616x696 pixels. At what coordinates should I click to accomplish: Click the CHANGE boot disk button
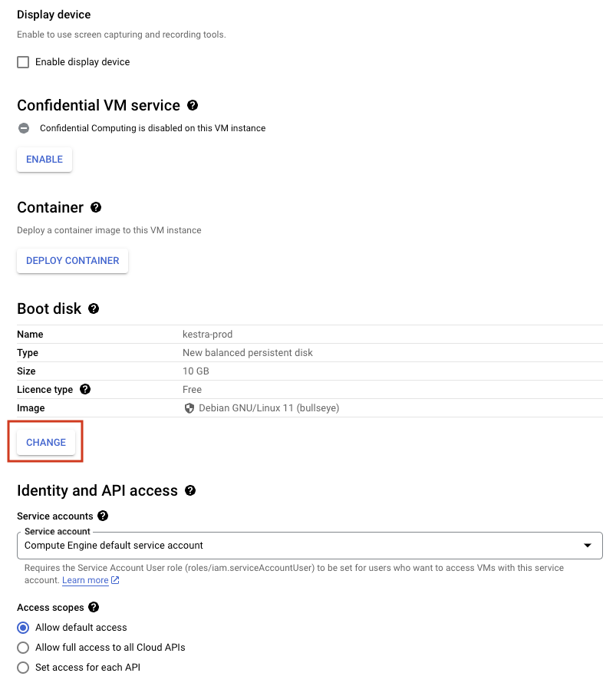(46, 443)
